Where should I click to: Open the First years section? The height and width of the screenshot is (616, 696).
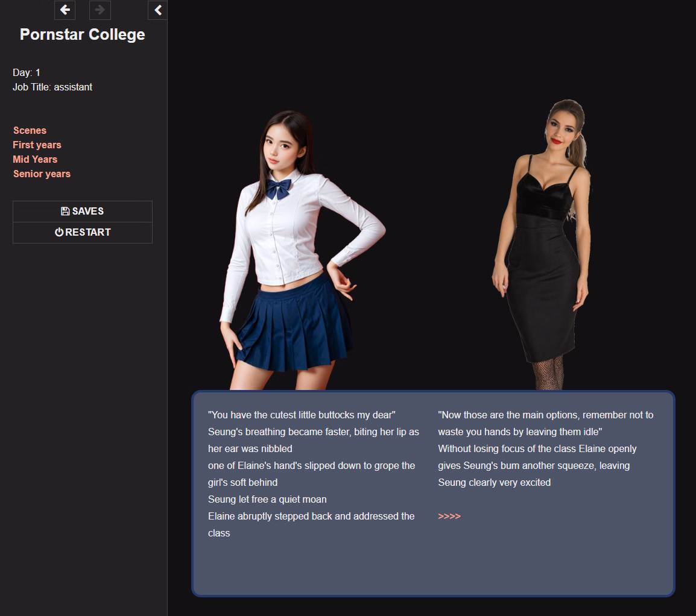pyautogui.click(x=37, y=145)
